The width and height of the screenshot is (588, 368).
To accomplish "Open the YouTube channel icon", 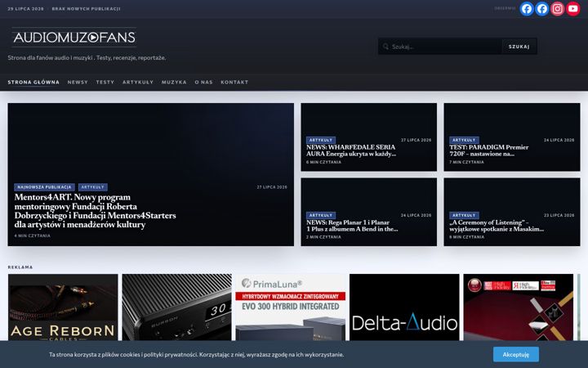I will tap(572, 9).
